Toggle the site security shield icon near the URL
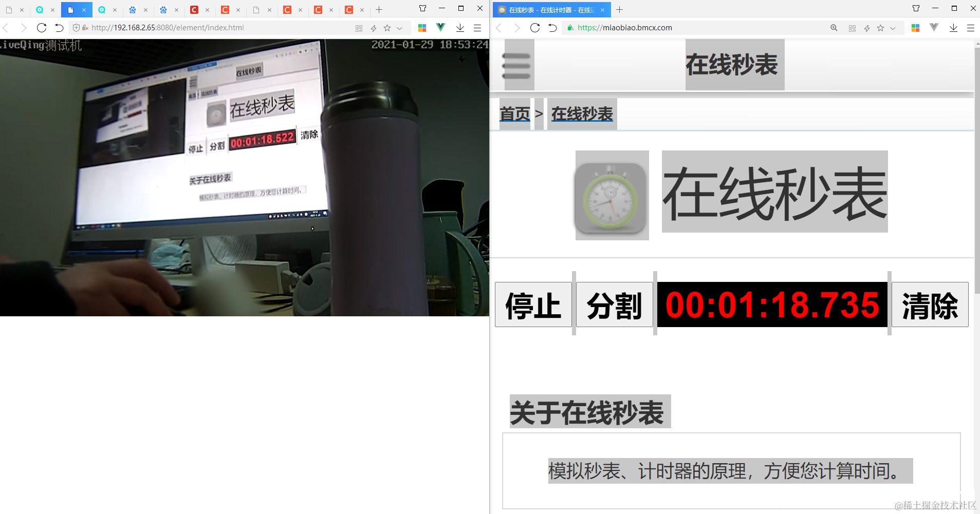The width and height of the screenshot is (980, 514). [x=77, y=28]
